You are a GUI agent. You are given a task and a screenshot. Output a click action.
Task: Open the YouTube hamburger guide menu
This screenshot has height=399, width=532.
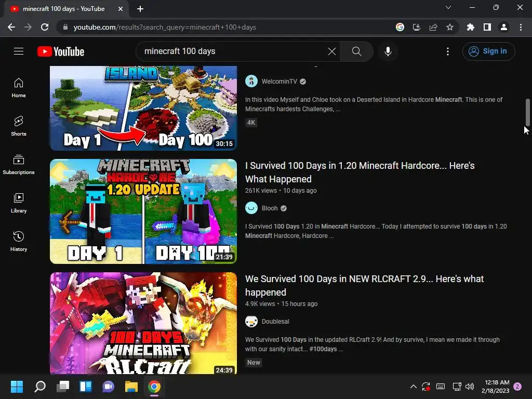tap(19, 51)
